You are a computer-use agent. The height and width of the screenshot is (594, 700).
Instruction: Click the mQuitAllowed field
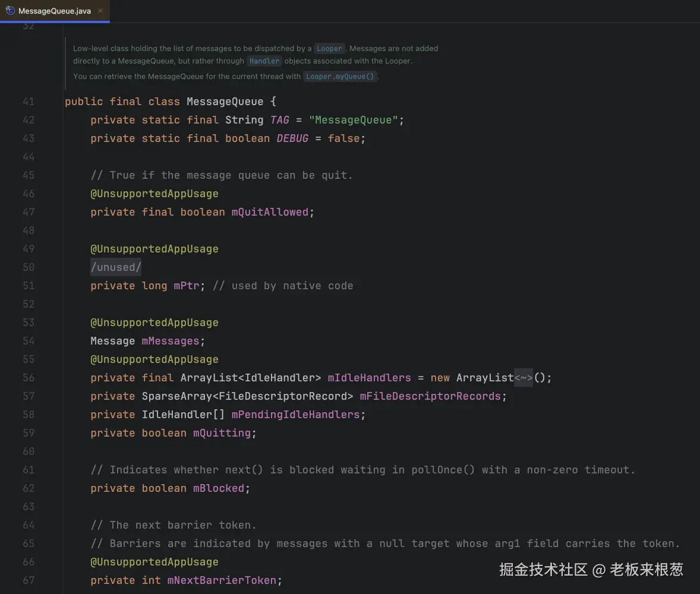(x=270, y=211)
